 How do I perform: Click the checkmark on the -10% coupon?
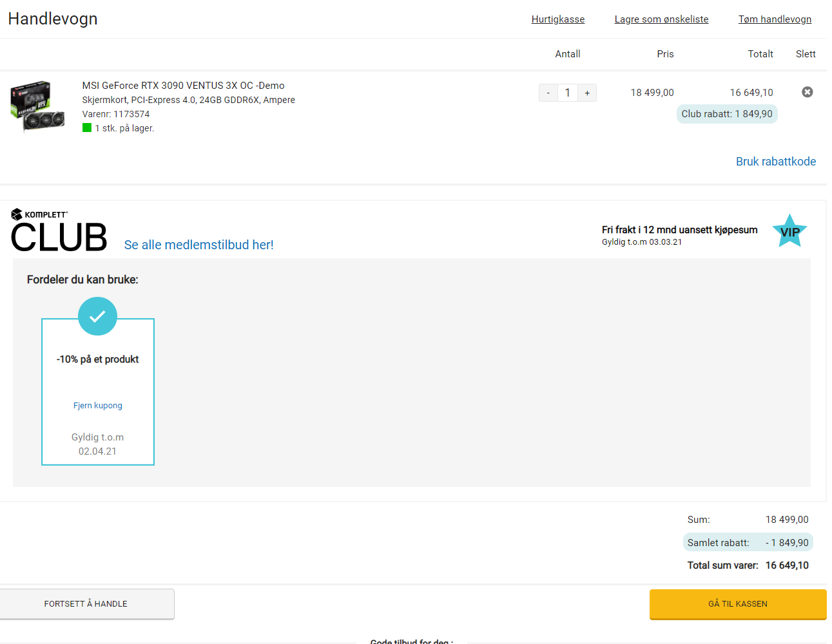click(97, 316)
